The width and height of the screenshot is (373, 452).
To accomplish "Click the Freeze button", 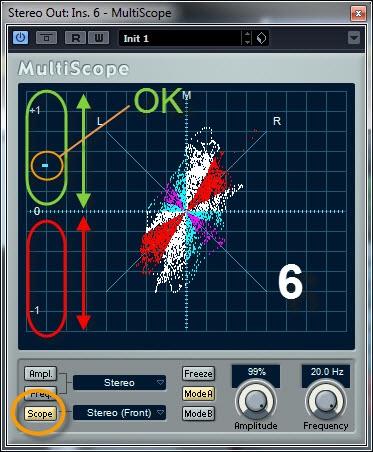I will (198, 374).
